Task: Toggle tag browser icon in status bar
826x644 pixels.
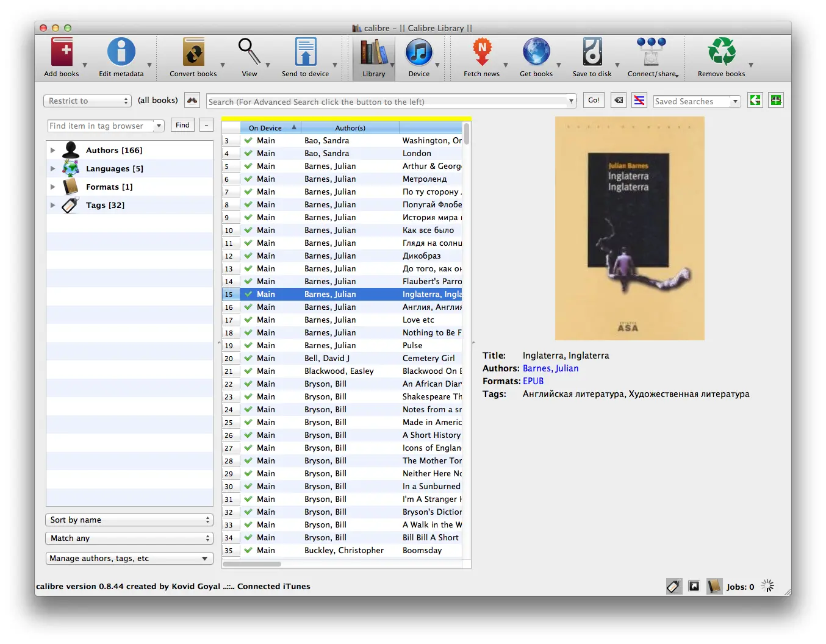Action: (673, 587)
